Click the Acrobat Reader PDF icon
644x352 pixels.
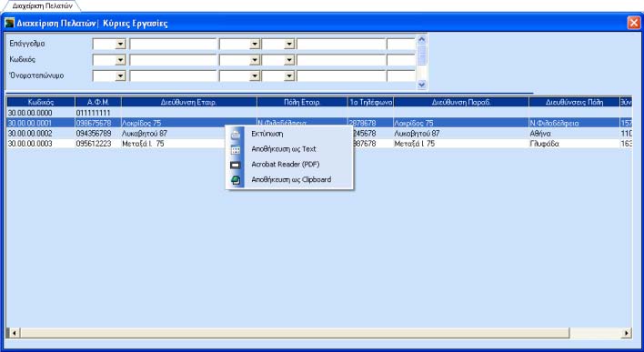point(236,165)
